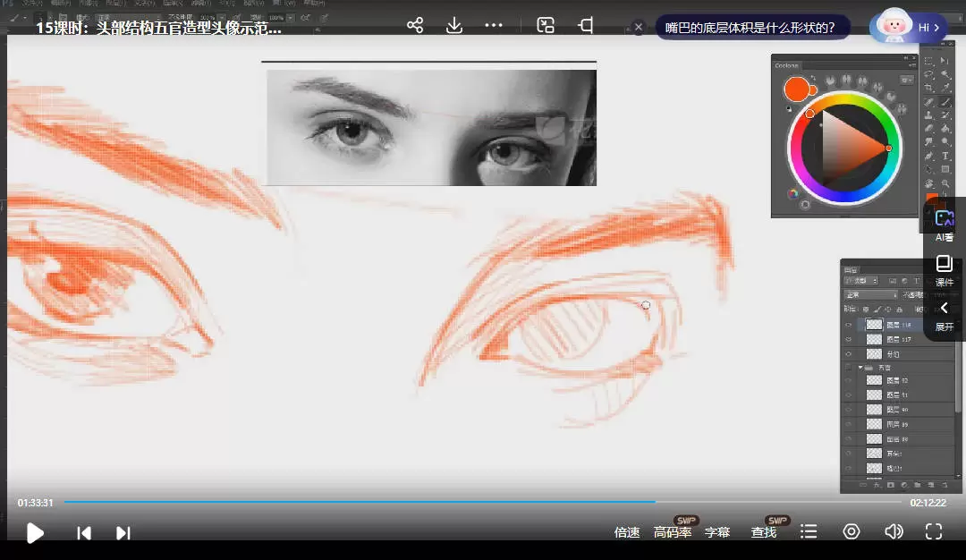Open the Photoshop 图像 menu
This screenshot has height=560, width=966.
88,3
